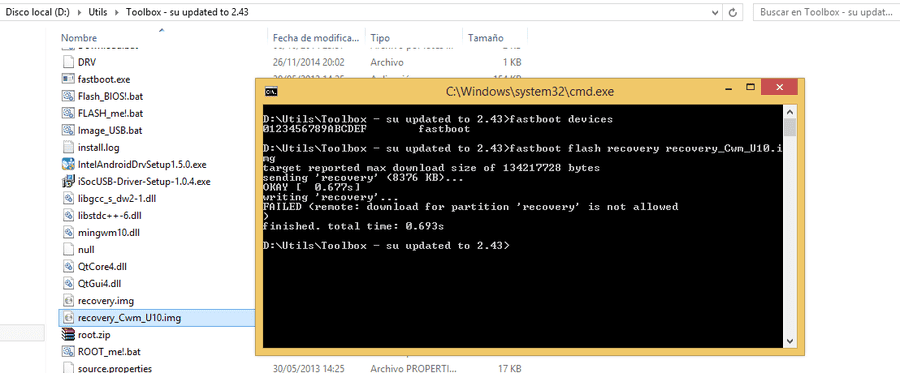Go to the Utils folder in breadcrumb
The image size is (900, 373).
pos(98,11)
